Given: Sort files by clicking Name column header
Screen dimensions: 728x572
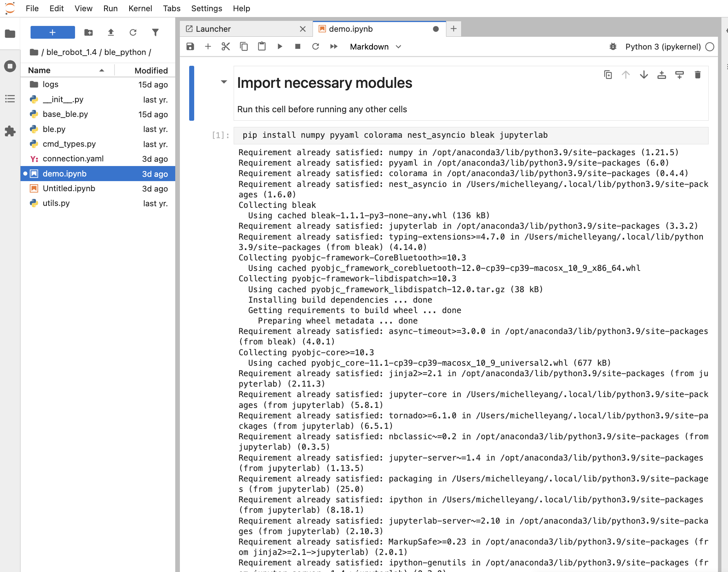Looking at the screenshot, I should 39,70.
